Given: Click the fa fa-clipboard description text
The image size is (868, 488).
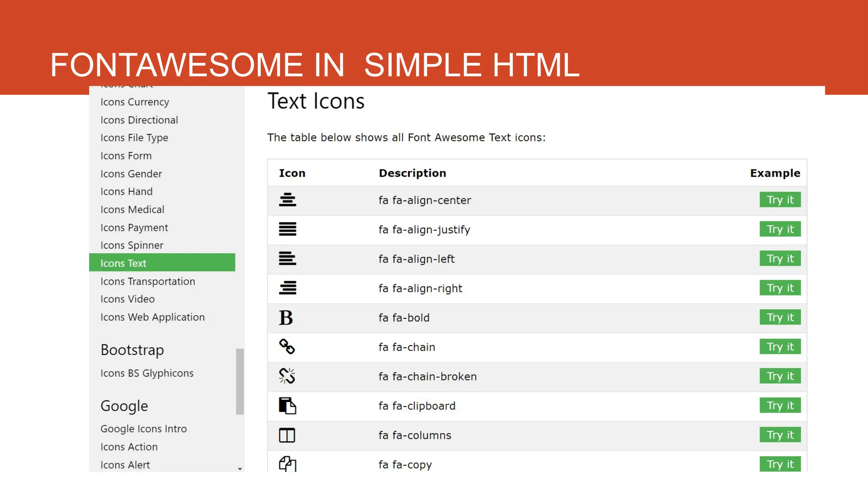Looking at the screenshot, I should (417, 406).
